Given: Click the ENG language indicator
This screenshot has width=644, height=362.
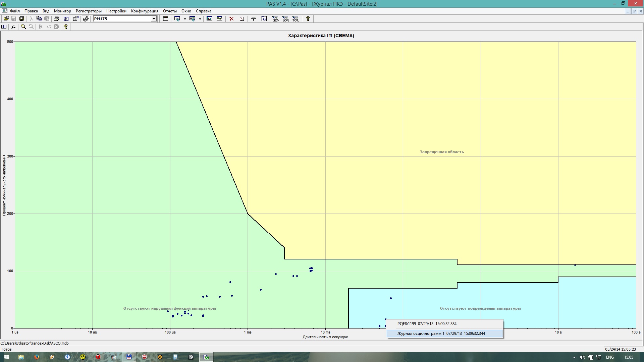Looking at the screenshot, I should 610,357.
